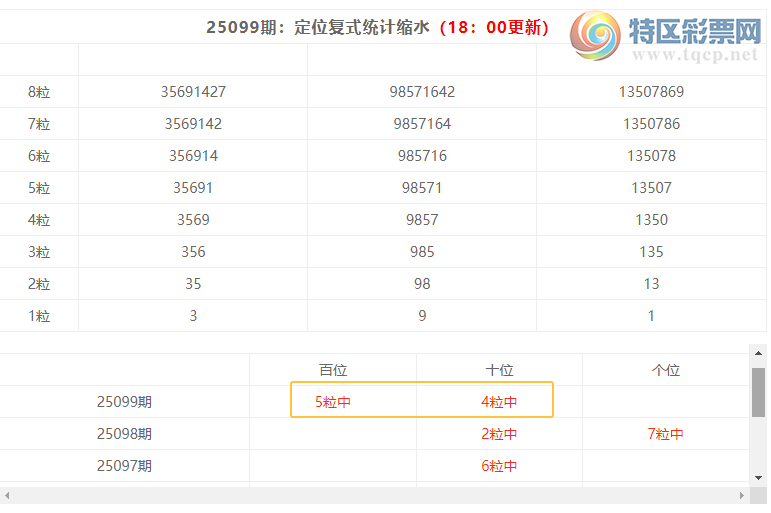Viewport: 771px width, 513px height.
Task: Select the cell value 13507
Action: click(652, 188)
